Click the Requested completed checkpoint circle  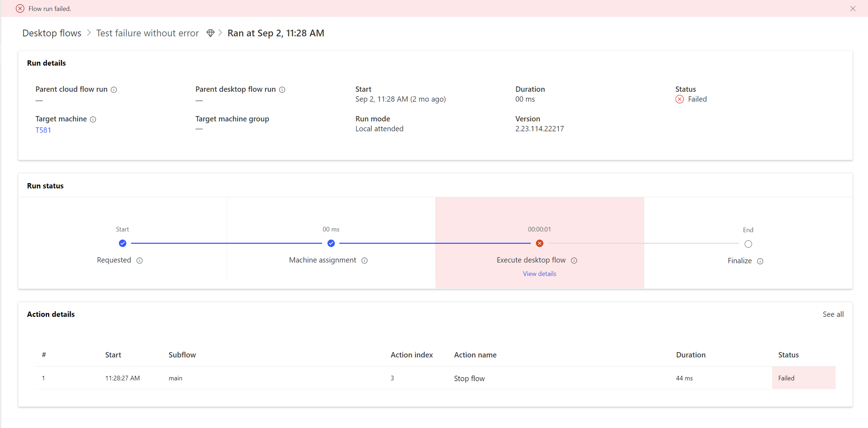[123, 243]
